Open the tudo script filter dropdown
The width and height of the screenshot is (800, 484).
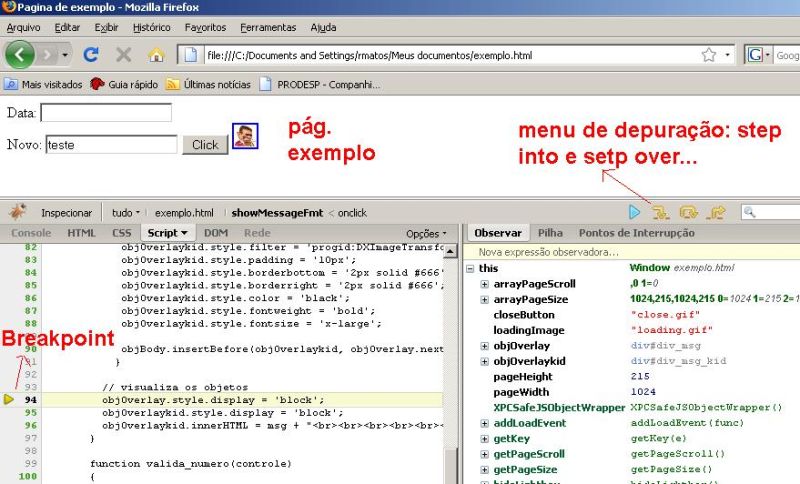[x=126, y=213]
